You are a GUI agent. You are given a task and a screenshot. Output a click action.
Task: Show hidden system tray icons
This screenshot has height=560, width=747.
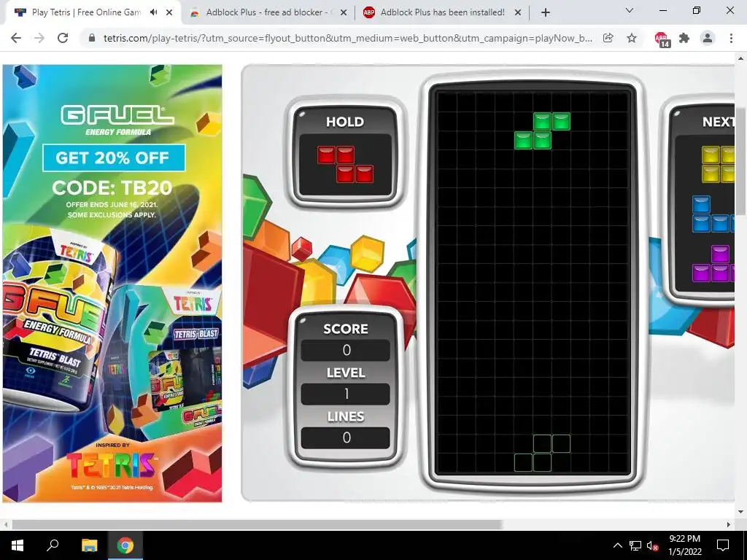617,545
